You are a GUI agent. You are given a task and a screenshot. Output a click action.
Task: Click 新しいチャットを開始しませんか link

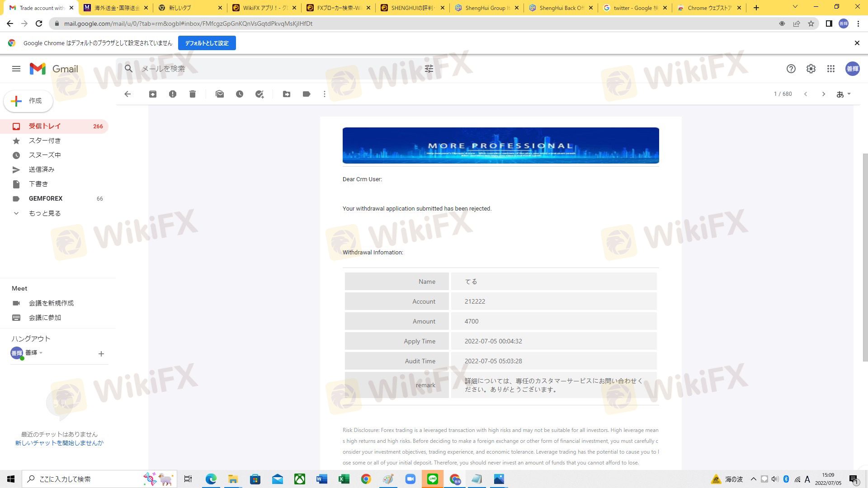(59, 443)
